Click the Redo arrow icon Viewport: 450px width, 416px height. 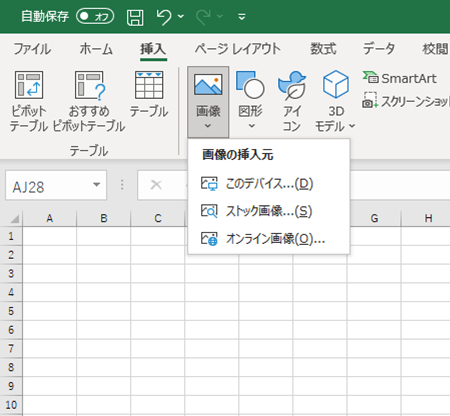pos(203,17)
